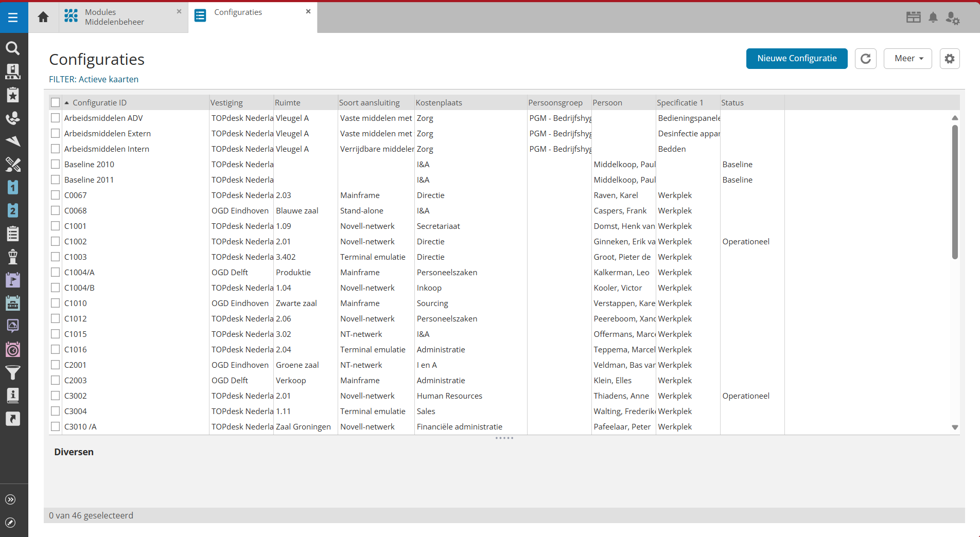The image size is (980, 537).
Task: Sort by the Configuratie ID column header
Action: (x=99, y=103)
